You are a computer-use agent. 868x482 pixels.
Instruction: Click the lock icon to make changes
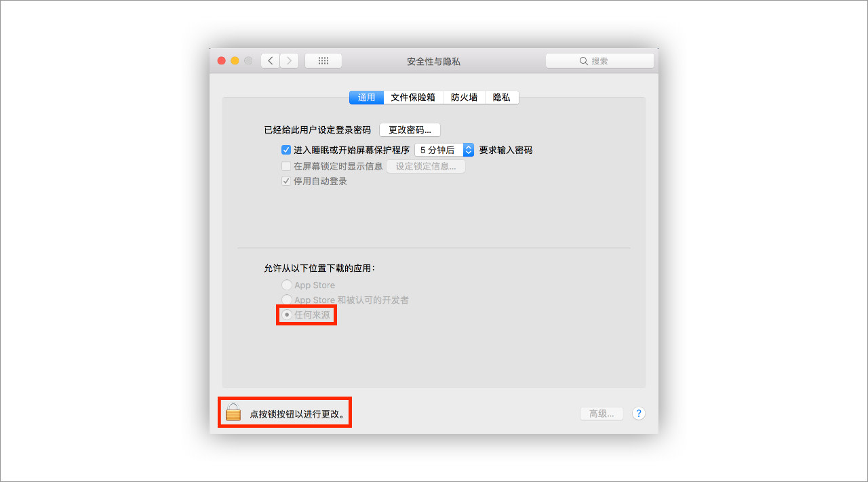(233, 412)
